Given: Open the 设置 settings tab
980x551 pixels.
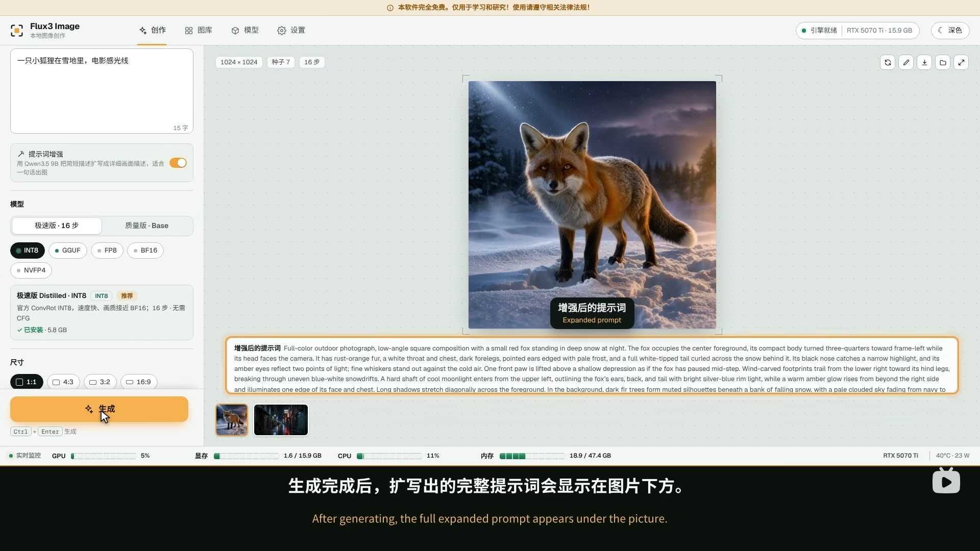Looking at the screenshot, I should 291,31.
